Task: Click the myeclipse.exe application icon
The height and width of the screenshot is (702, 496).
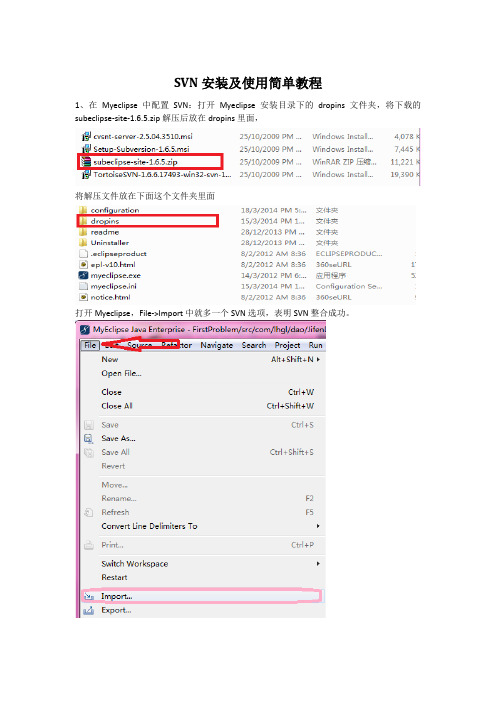Action: [83, 275]
